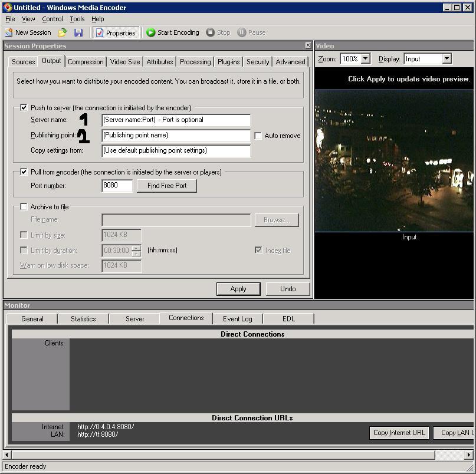Screen dimensions: 476x474
Task: Toggle the Limit by duration checkbox
Action: (24, 250)
